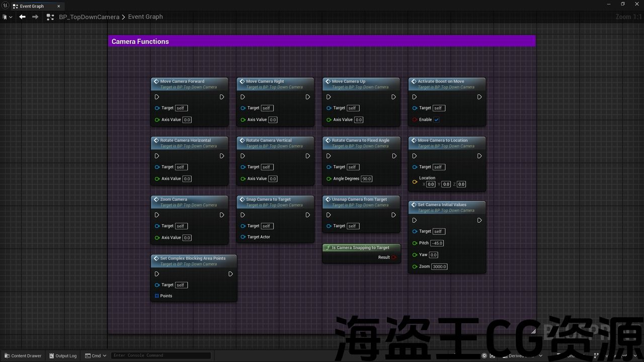Click Rotate Camera Horizontal exec input pin
Image resolution: width=644 pixels, height=362 pixels.
tap(157, 156)
